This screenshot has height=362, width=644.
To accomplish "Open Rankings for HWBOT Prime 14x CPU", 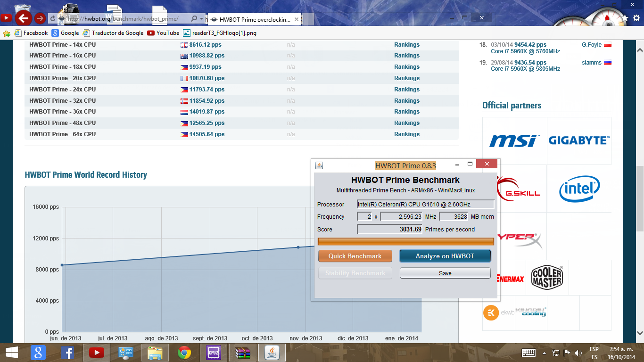I will (x=407, y=45).
